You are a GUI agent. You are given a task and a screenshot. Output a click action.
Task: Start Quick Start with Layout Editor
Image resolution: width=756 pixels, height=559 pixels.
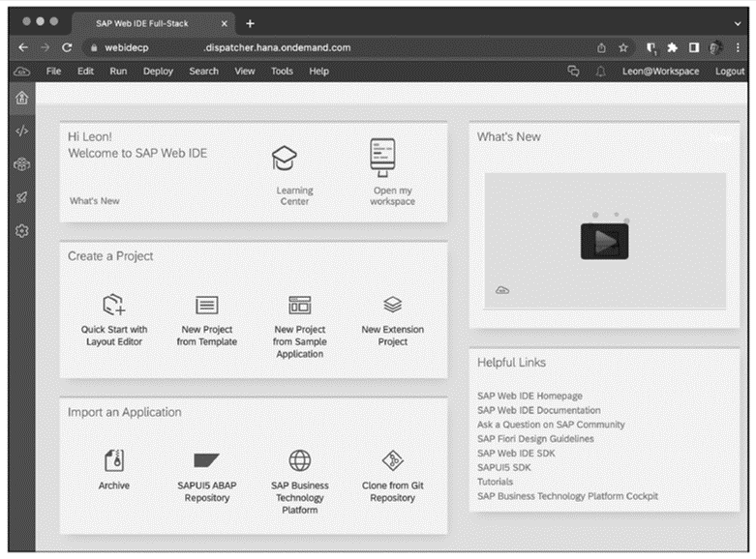pyautogui.click(x=114, y=306)
